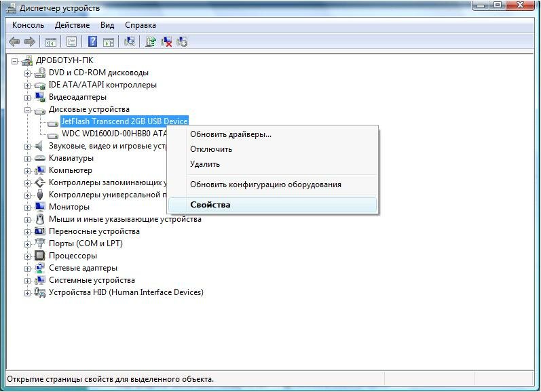Image resolution: width=541 pixels, height=392 pixels.
Task: Click the Дисковые устройства drive icon
Action: pos(39,111)
